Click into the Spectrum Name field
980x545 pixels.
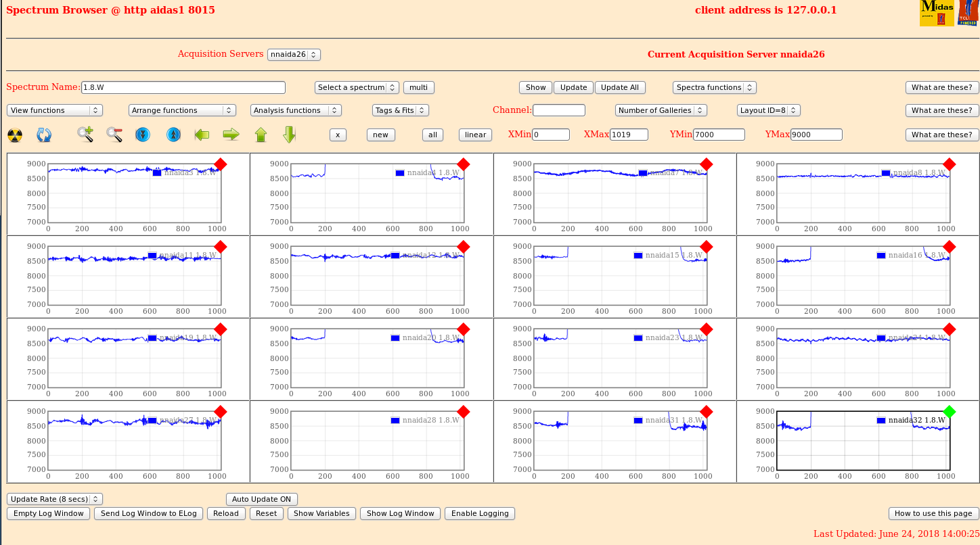(x=183, y=87)
